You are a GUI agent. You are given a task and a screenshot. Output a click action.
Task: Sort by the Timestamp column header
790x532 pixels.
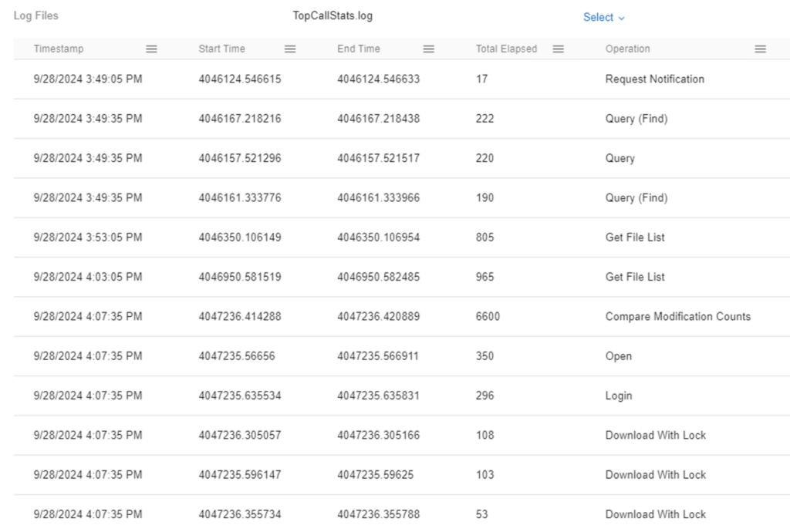coord(59,49)
